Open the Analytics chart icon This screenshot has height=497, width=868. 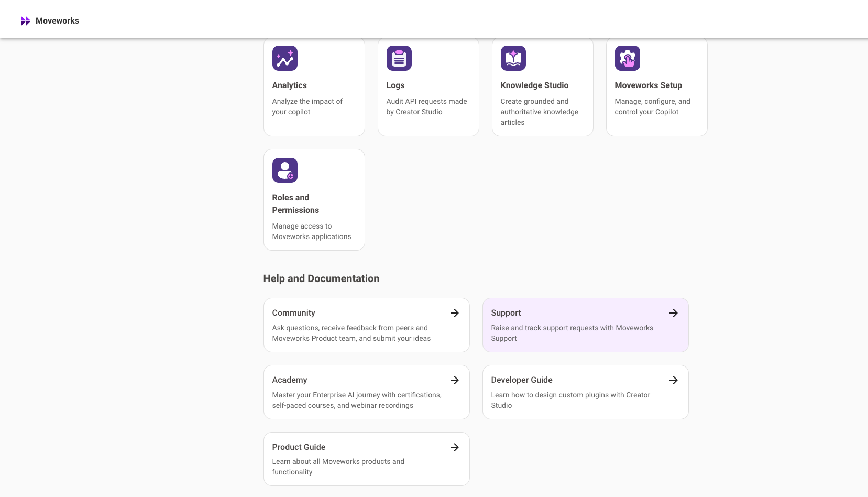pyautogui.click(x=285, y=58)
